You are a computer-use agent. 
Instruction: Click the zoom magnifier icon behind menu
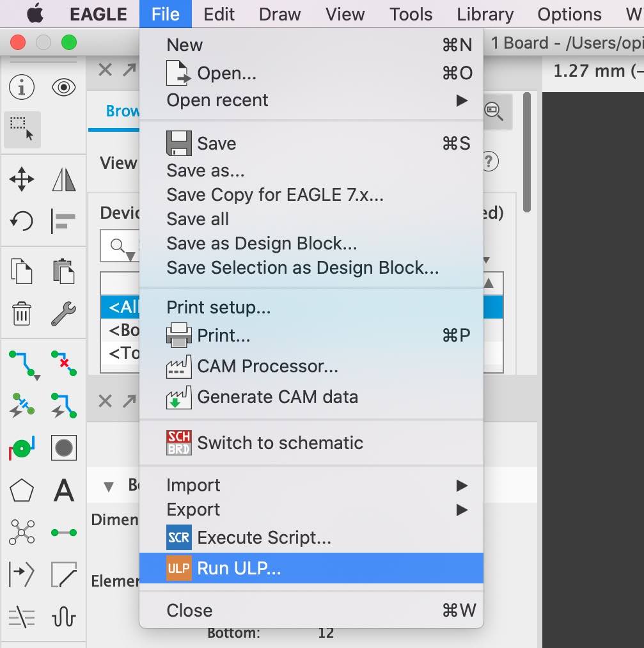[x=494, y=111]
